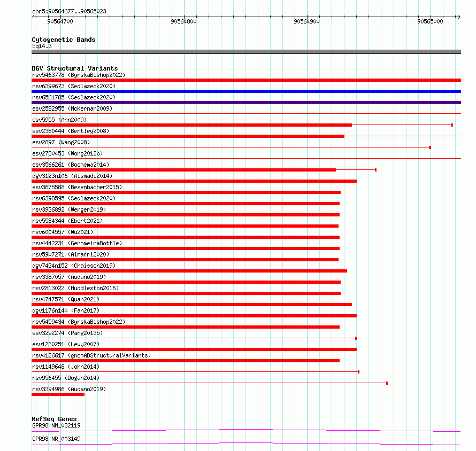
Task: Click esv1230251 (Levy2007) label
Action: coord(66,344)
